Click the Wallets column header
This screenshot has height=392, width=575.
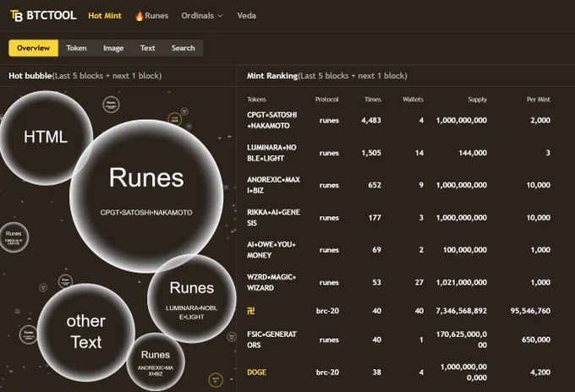pos(413,100)
